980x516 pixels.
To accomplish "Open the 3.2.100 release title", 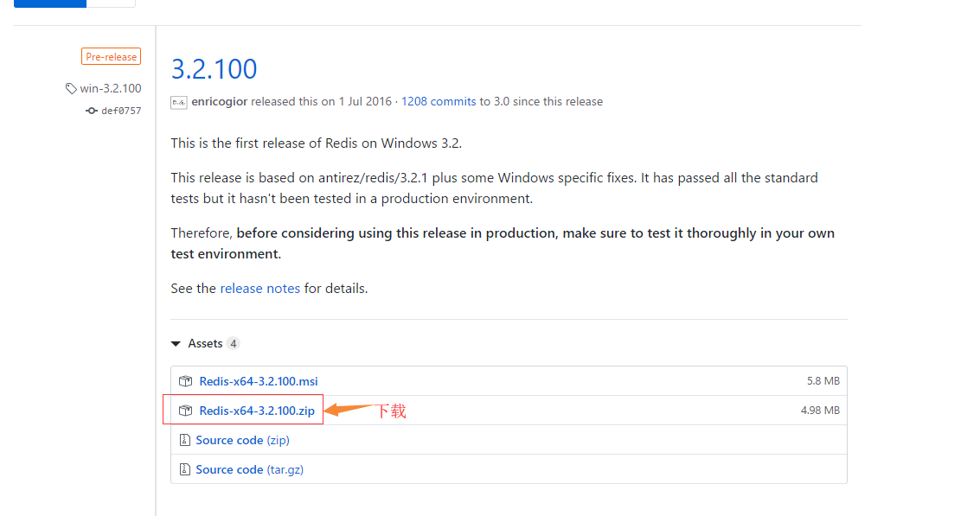I will coord(214,69).
